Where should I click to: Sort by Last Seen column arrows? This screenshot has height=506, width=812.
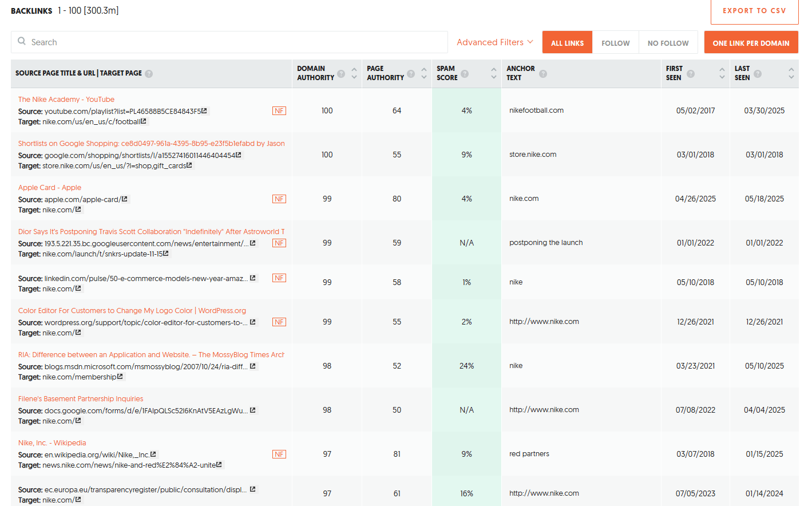pos(791,73)
